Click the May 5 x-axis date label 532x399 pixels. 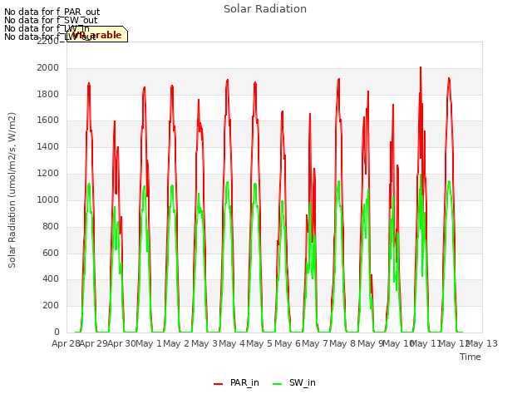(x=259, y=343)
